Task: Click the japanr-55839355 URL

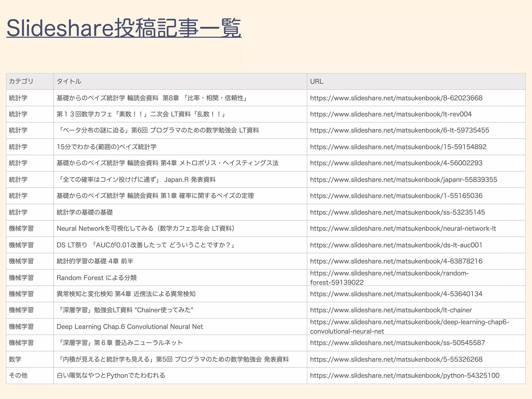Action: (403, 179)
